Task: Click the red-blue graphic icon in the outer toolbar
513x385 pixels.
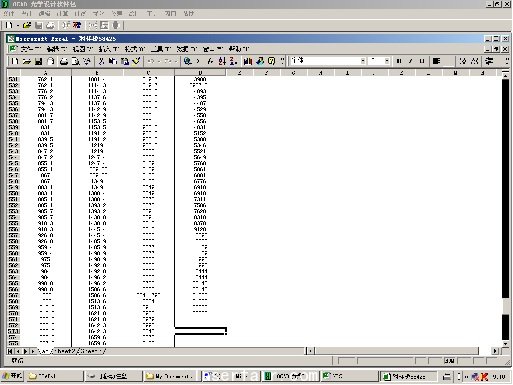Action: (77, 25)
